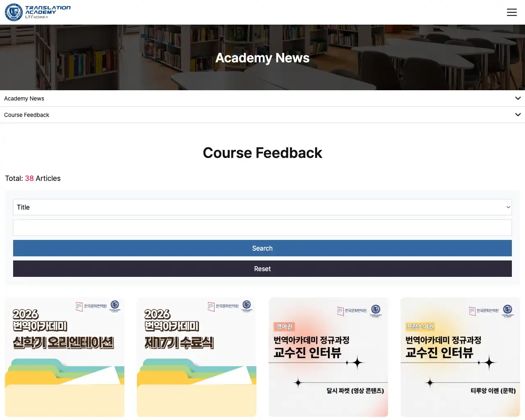Viewport: 525px width, 420px height.
Task: Open the 달시 파켓 interview thumbnail
Action: click(x=329, y=357)
